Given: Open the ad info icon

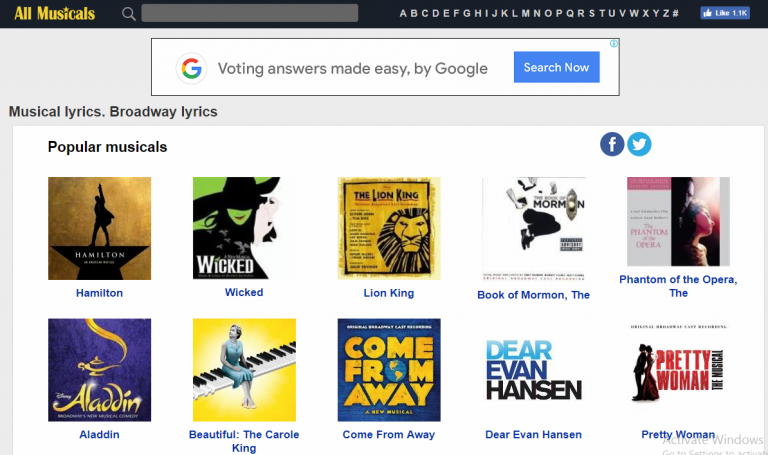Looking at the screenshot, I should click(x=614, y=44).
